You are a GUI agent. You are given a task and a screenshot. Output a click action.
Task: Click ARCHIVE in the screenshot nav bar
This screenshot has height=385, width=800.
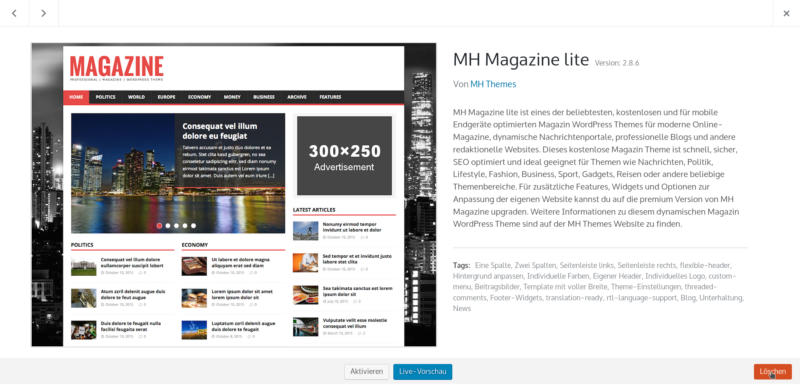297,97
